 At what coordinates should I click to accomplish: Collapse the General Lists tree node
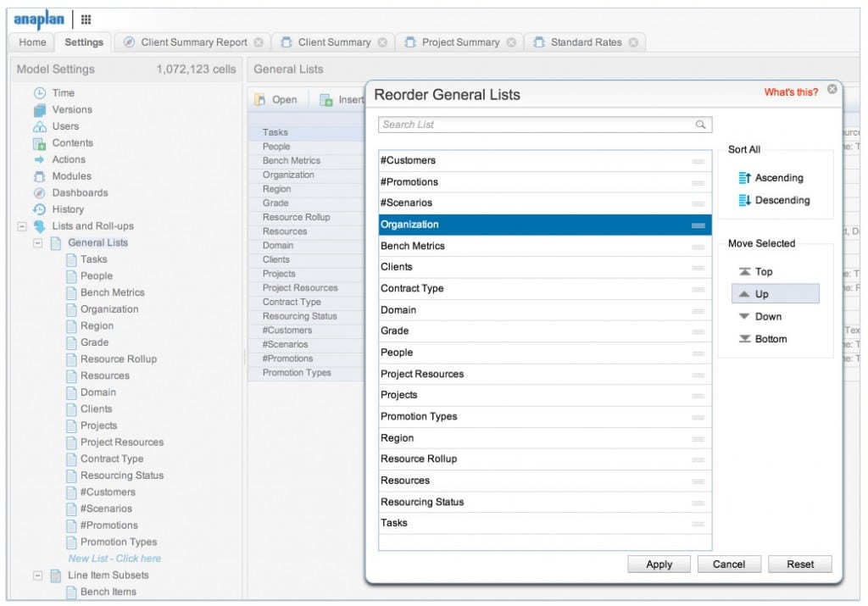[x=37, y=243]
